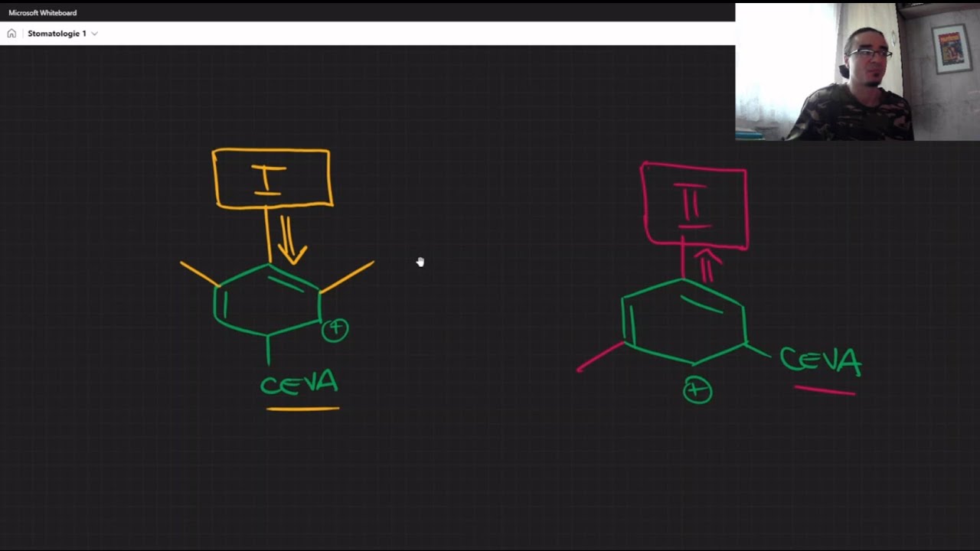Click the webcam video overlay thumbnail

(x=857, y=72)
